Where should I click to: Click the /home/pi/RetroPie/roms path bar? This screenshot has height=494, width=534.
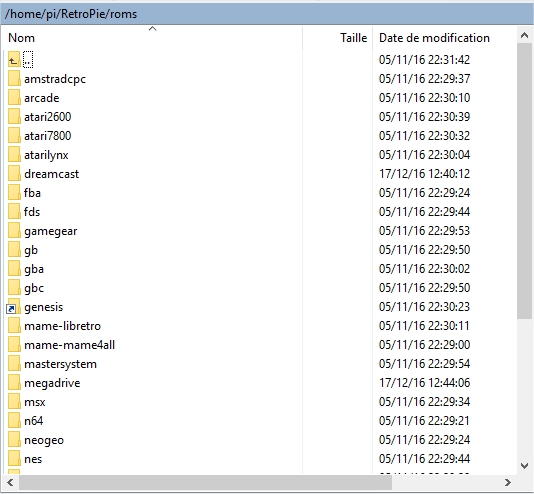coord(267,14)
